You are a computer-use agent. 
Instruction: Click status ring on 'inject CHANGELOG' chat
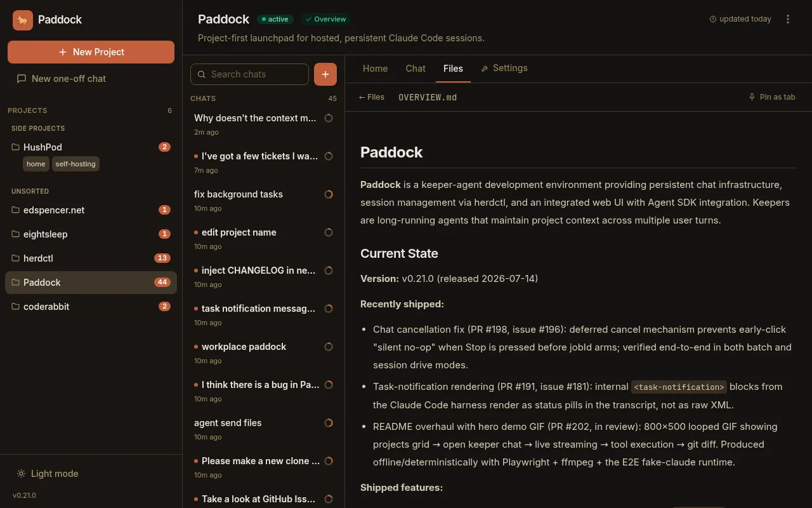[329, 271]
